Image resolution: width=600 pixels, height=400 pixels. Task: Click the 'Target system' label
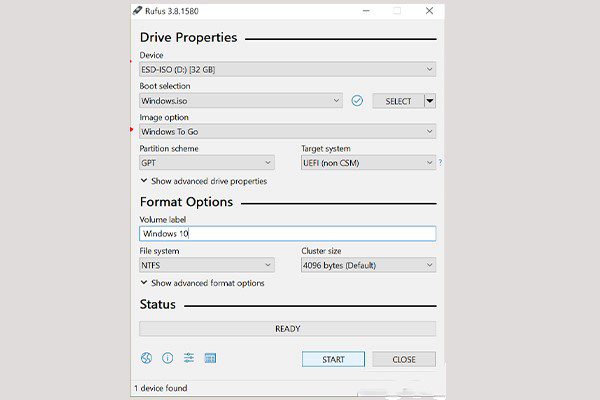326,148
